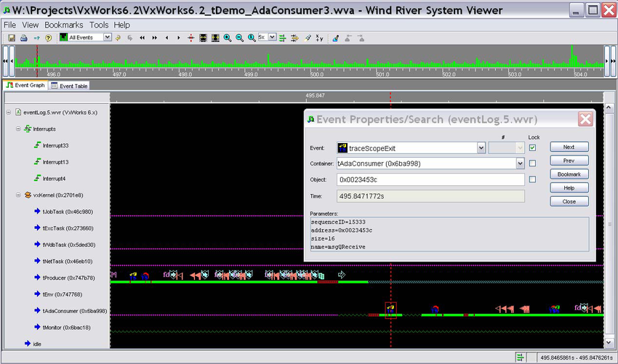Step to the next event arrow
Viewport: 618px width, 364px height.
[179, 38]
